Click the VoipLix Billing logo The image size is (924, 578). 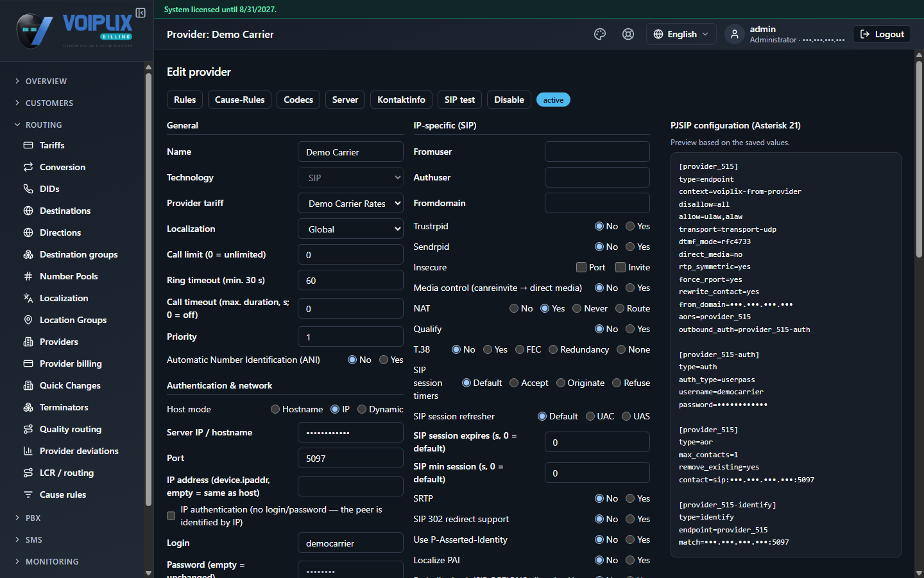click(x=75, y=31)
